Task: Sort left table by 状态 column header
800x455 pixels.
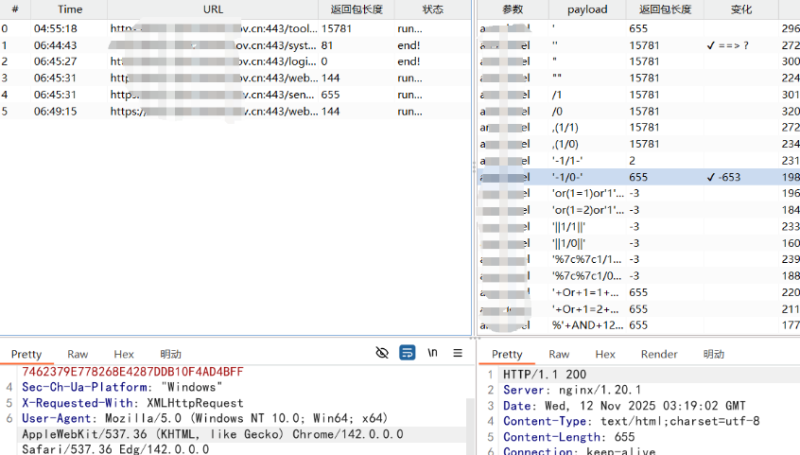Action: pyautogui.click(x=433, y=9)
